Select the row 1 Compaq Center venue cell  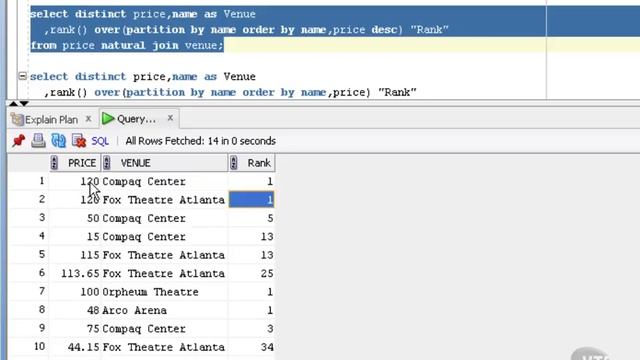point(164,181)
